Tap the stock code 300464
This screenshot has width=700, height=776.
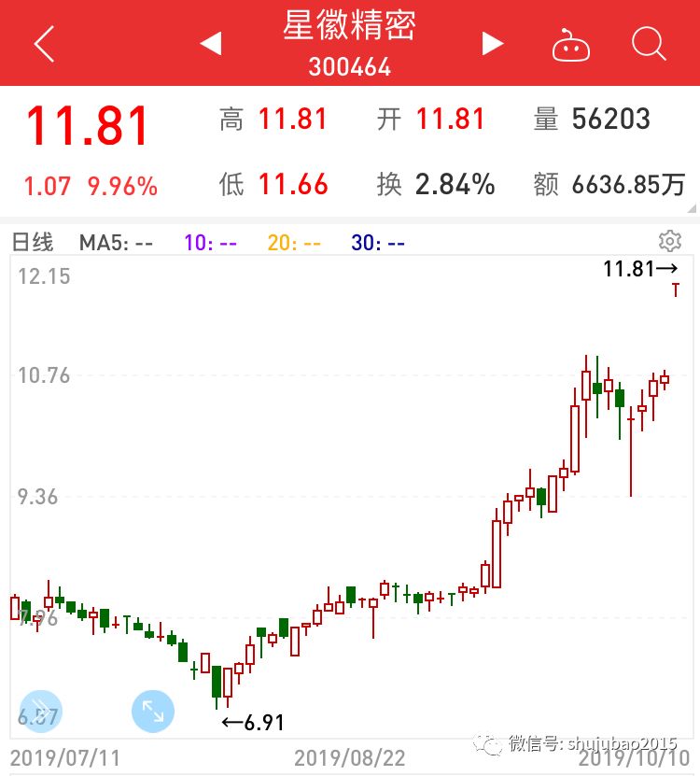click(349, 66)
